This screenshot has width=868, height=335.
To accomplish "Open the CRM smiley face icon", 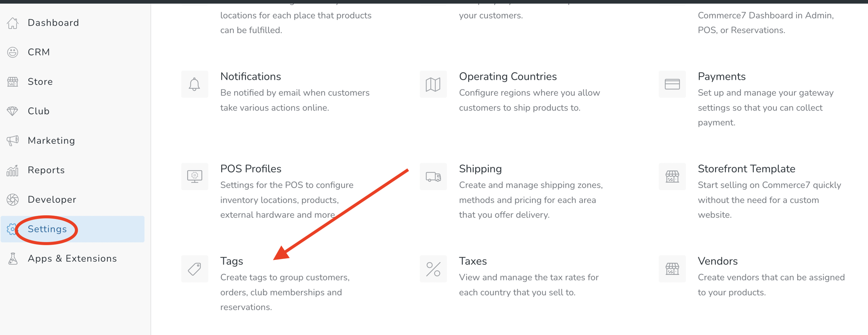I will [13, 52].
